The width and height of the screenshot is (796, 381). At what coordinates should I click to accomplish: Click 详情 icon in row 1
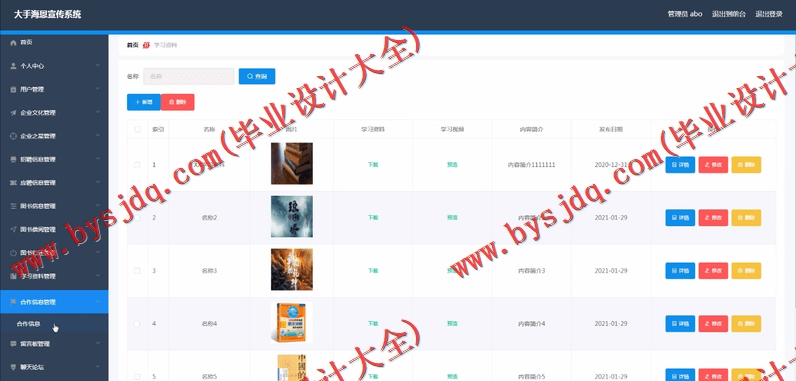tap(674, 165)
